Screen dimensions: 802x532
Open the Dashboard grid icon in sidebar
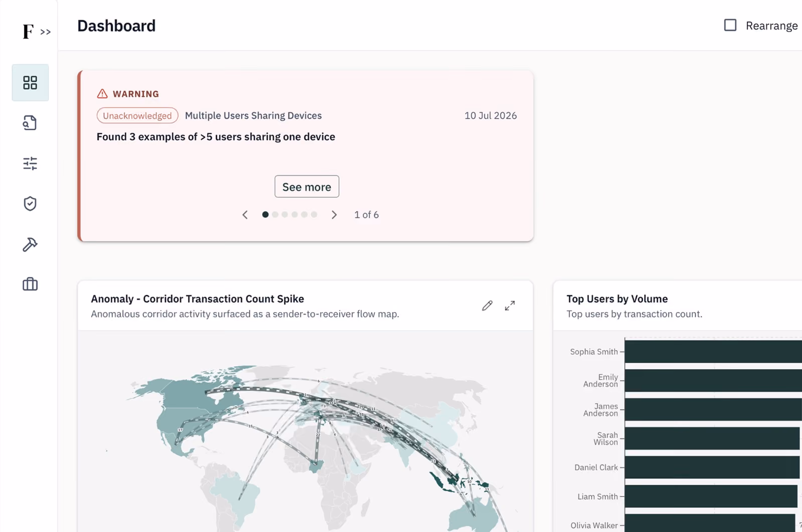tap(30, 83)
